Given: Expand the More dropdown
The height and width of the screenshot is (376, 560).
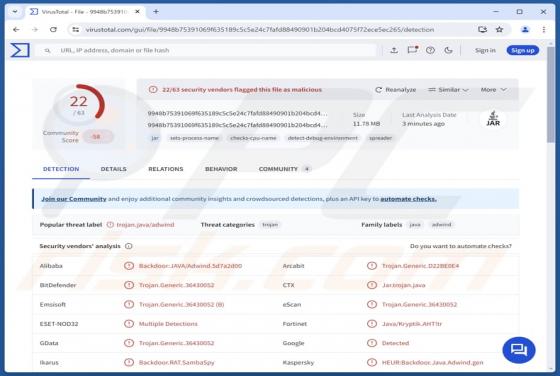Looking at the screenshot, I should (x=494, y=90).
